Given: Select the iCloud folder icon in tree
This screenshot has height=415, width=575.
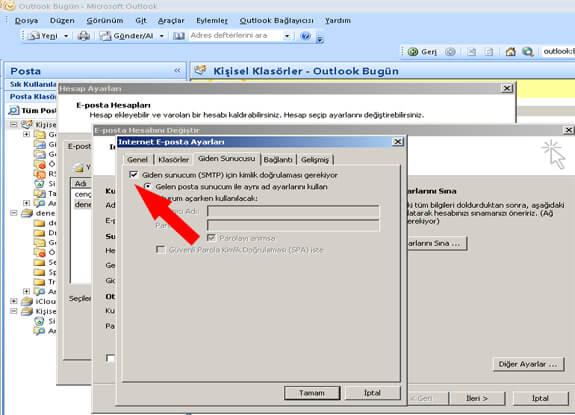Looking at the screenshot, I should pyautogui.click(x=27, y=301).
